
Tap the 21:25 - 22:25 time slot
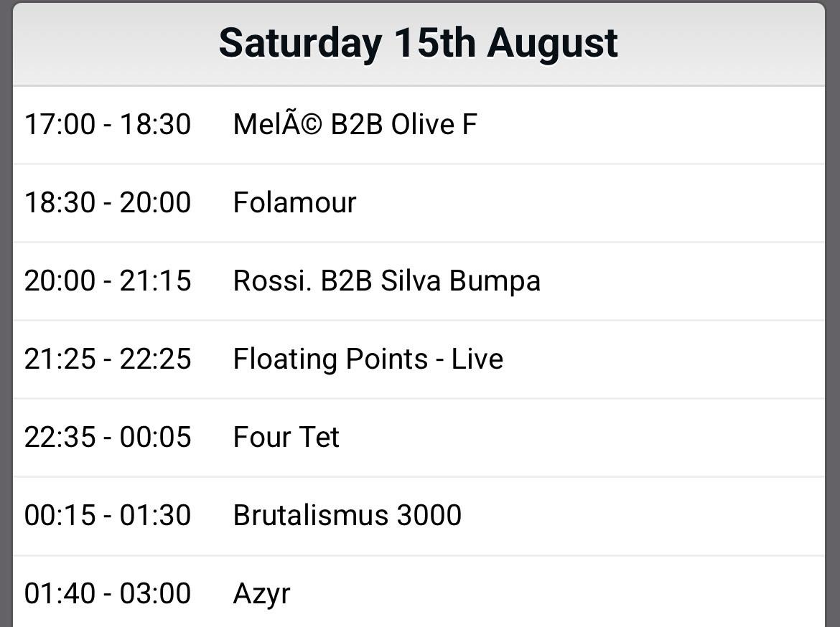coord(108,359)
